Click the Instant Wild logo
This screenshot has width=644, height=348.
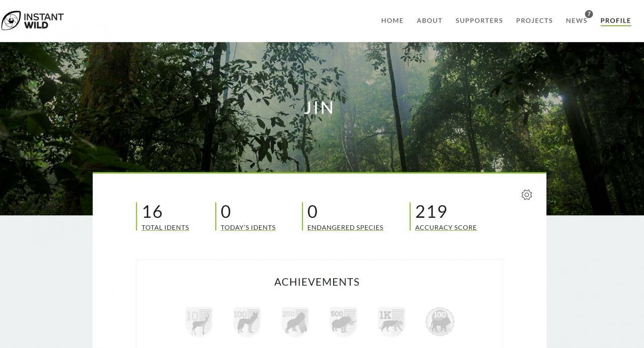[x=33, y=21]
